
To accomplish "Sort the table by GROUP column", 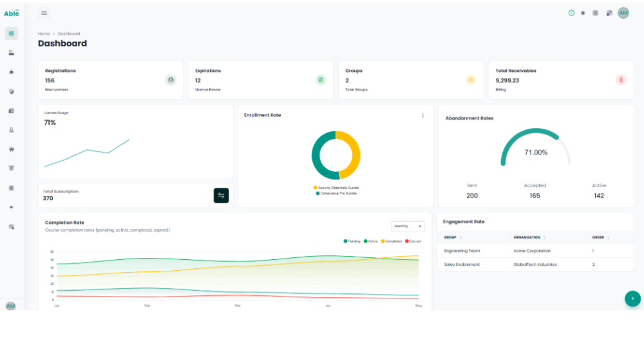I will coord(453,237).
